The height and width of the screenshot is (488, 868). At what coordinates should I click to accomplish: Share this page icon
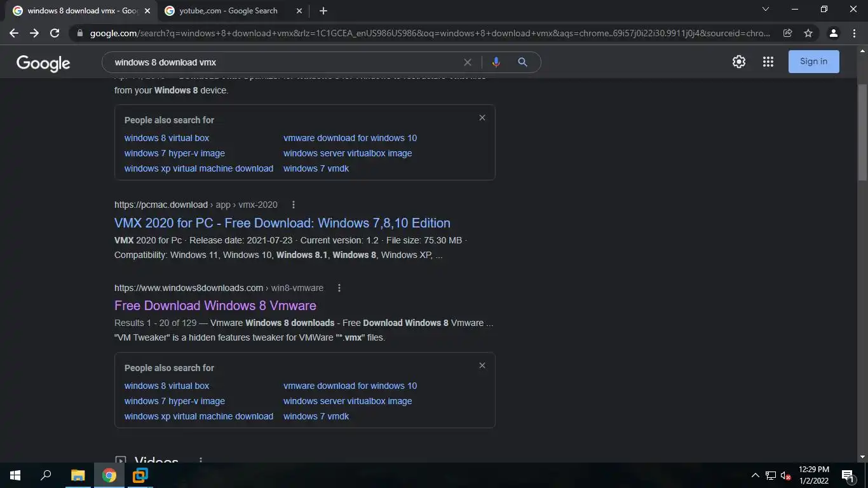788,33
